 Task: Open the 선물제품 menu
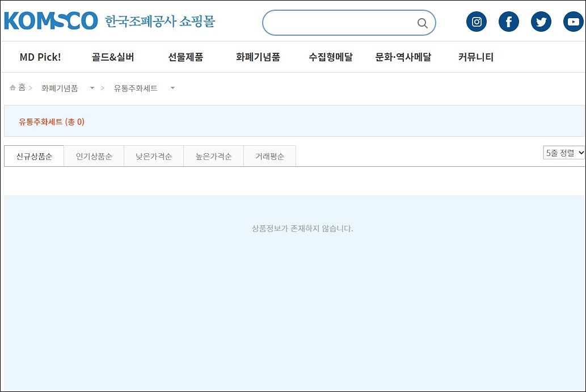click(186, 57)
